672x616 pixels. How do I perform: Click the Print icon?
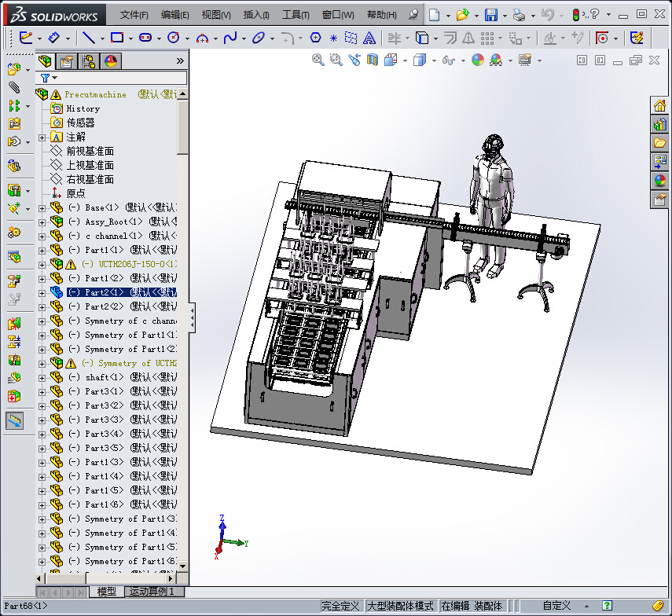pyautogui.click(x=519, y=16)
